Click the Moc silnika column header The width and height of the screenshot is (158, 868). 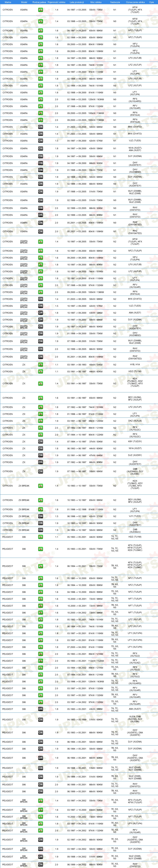(96, 2)
